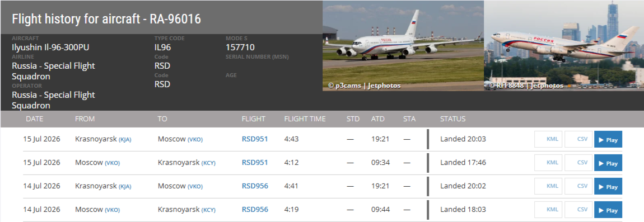
Task: Open RSD951 flight link in first row
Action: pyautogui.click(x=255, y=139)
